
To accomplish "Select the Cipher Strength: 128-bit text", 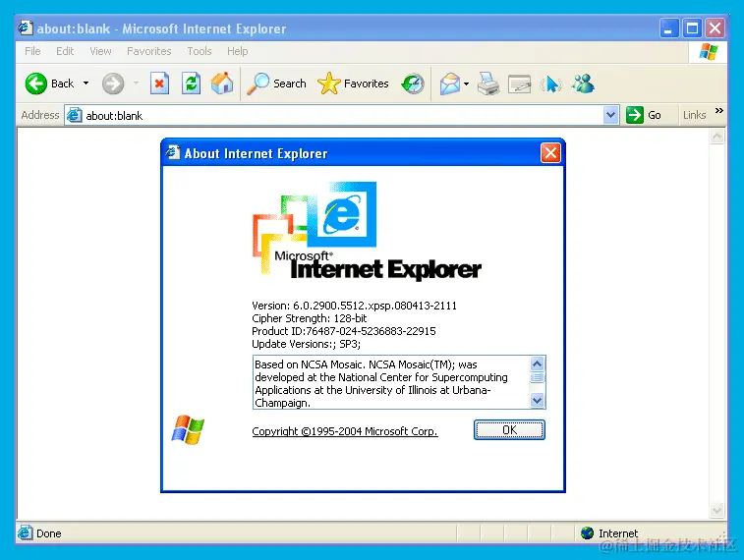I will (309, 318).
